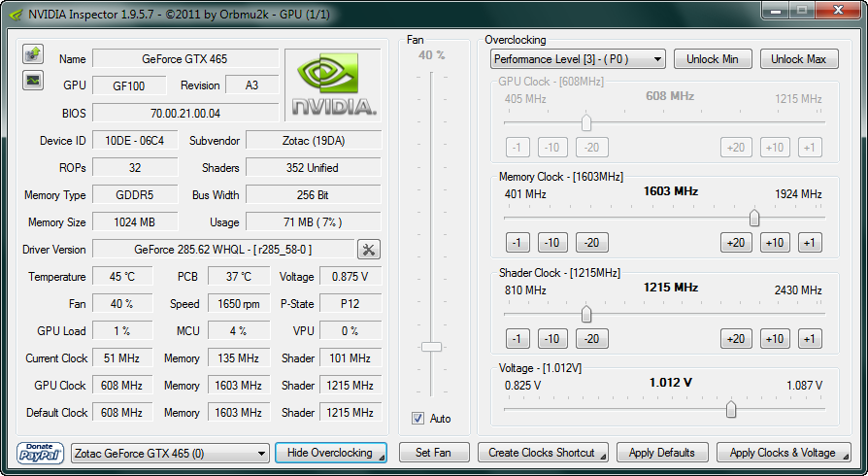
Task: Open driver profile settings wrench icon
Action: pos(369,250)
